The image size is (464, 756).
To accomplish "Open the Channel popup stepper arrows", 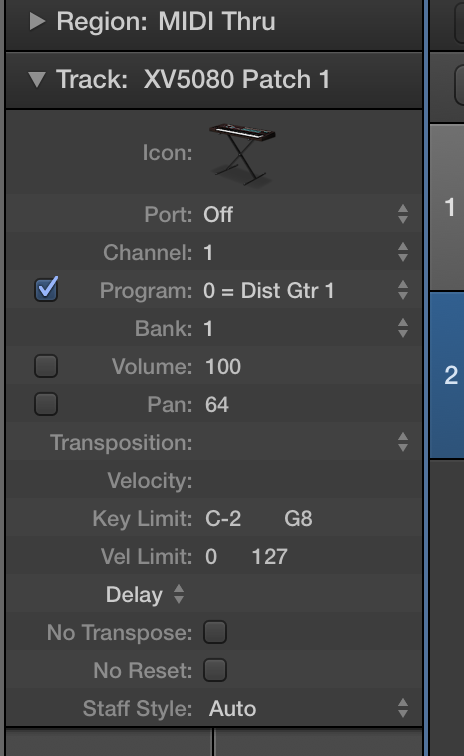I will pos(403,252).
